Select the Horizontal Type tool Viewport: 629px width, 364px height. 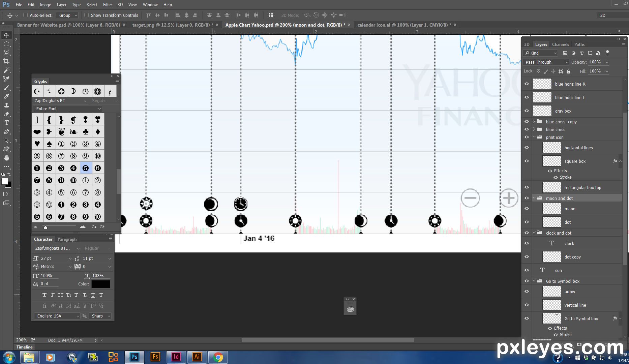(x=6, y=123)
